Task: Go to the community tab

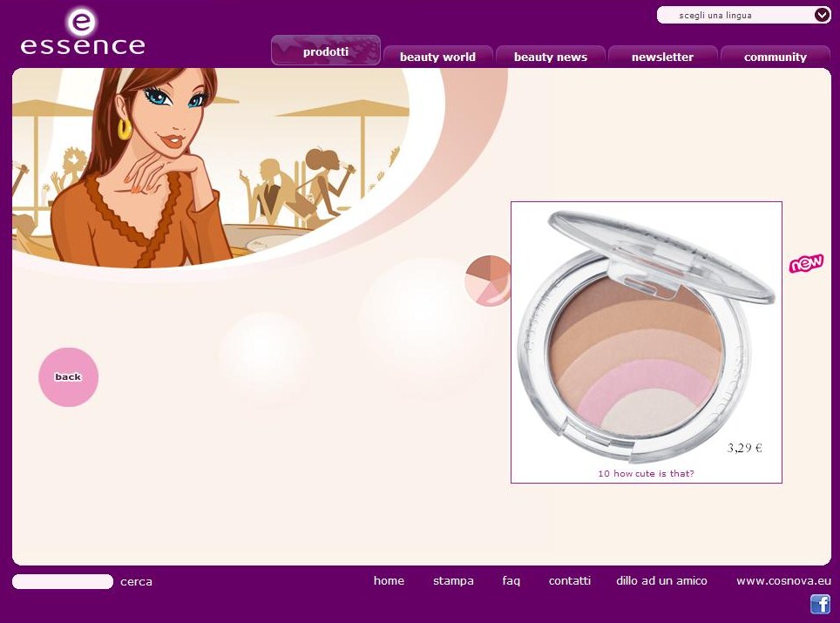Action: (776, 57)
